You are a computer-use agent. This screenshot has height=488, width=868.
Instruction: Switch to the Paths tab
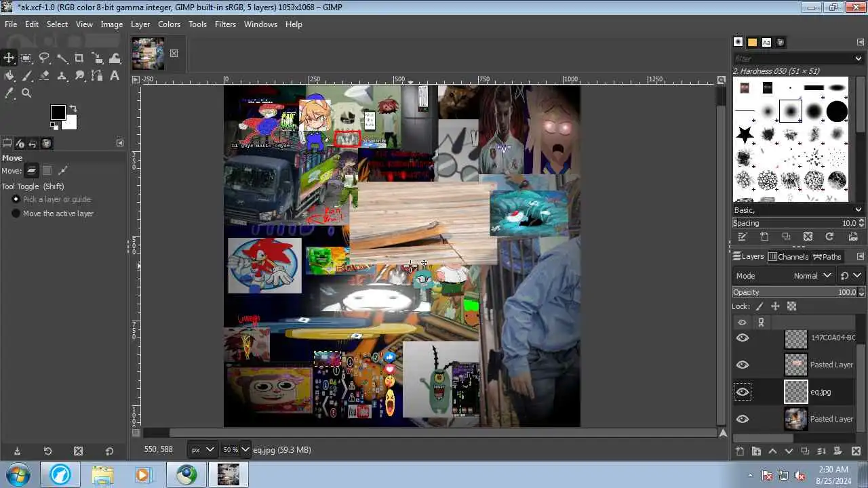(x=827, y=257)
